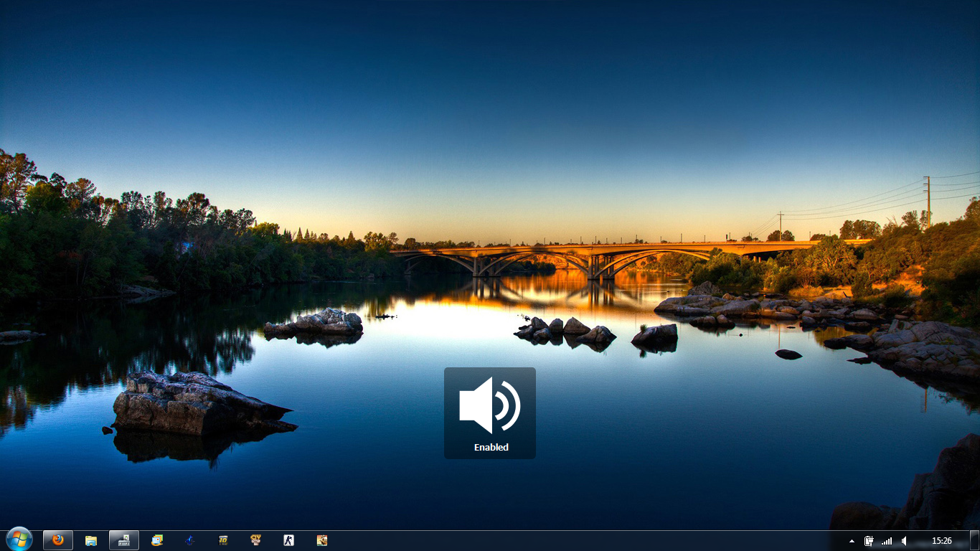Image resolution: width=980 pixels, height=551 pixels.
Task: Open the Windows Start menu orb
Action: click(19, 540)
